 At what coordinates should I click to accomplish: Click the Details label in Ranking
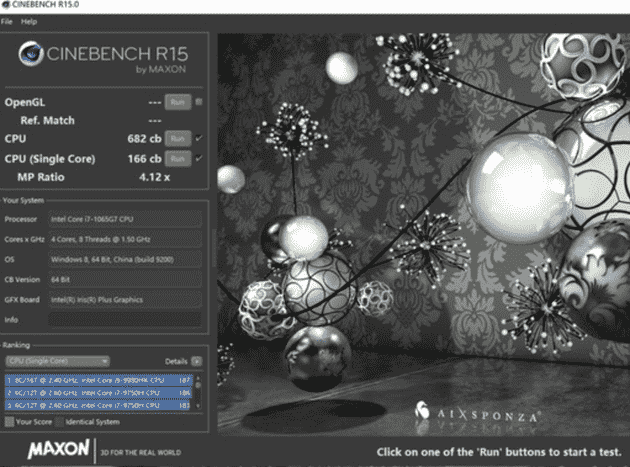(176, 361)
